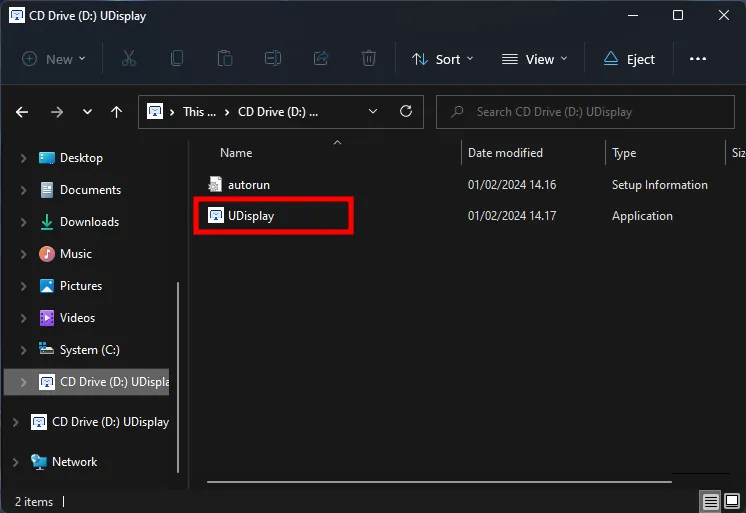Switch to details view layout toggle
Viewport: 746px width, 513px height.
(x=710, y=501)
